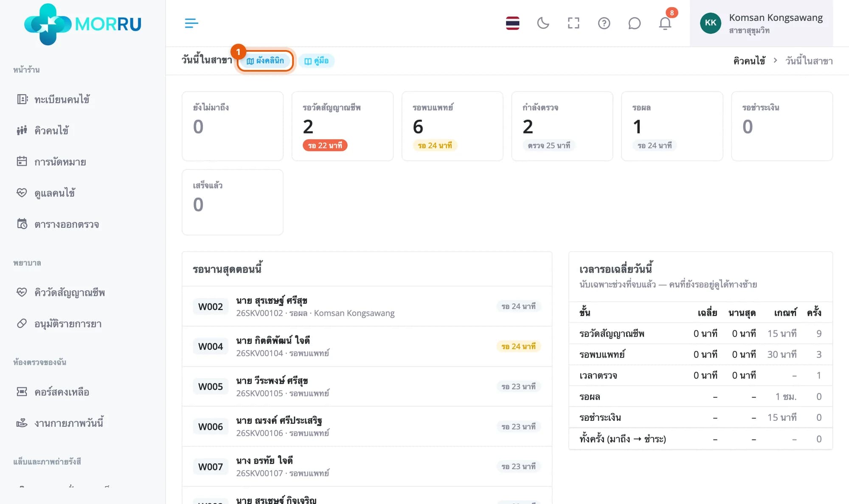Click the รอนานสุดตอนนี้ panel heading
This screenshot has height=504, width=849.
(x=228, y=269)
